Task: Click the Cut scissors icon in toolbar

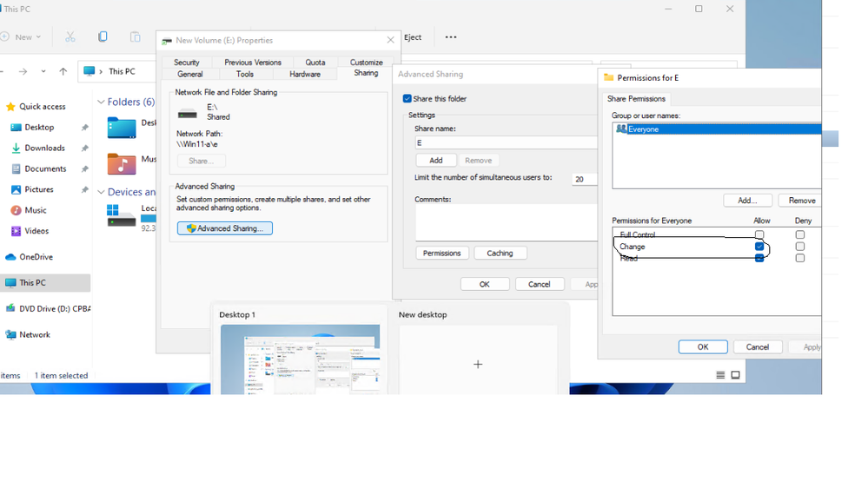Action: (x=70, y=37)
